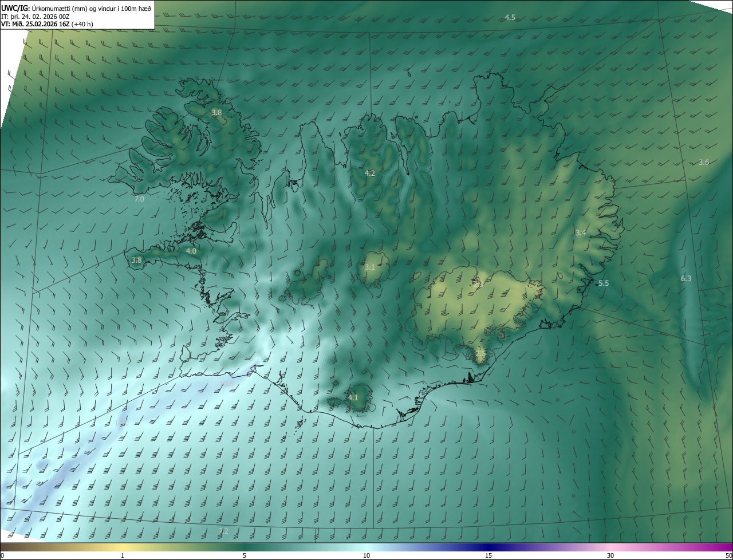Click the faint 11.0 value over the southwest sea

121,423
